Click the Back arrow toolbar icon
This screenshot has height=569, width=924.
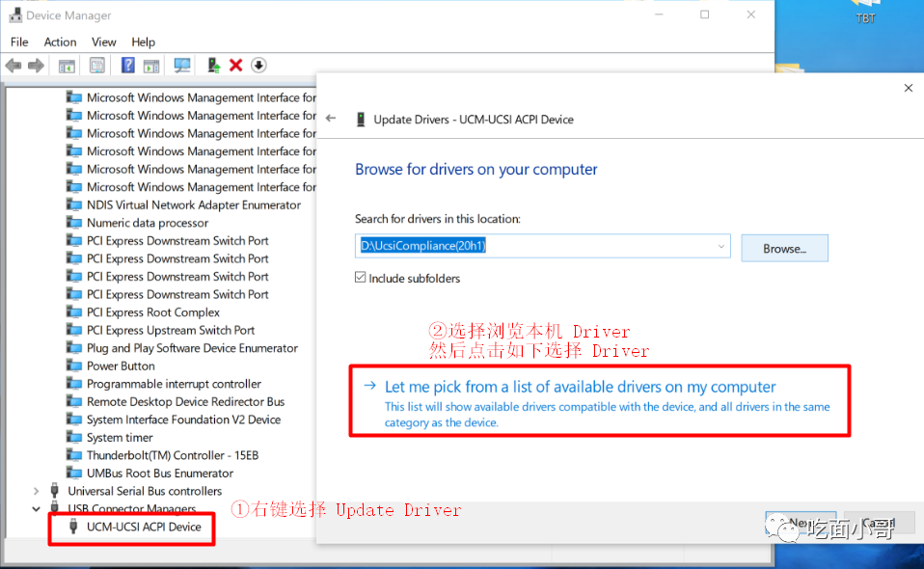pos(13,66)
